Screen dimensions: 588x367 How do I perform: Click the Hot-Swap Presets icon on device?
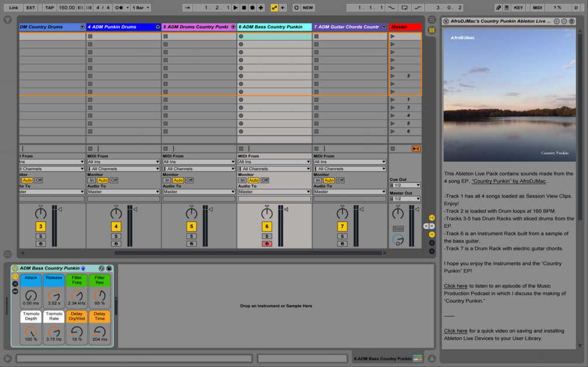point(101,268)
